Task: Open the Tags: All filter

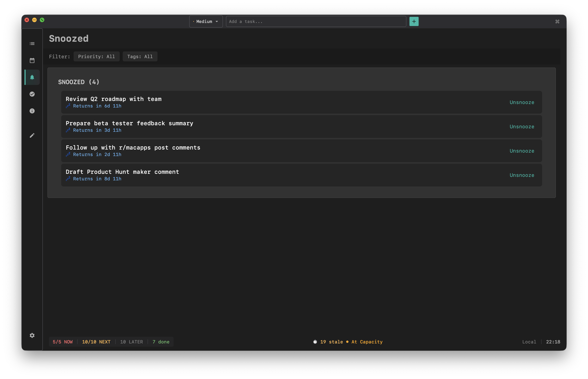Action: coord(140,57)
